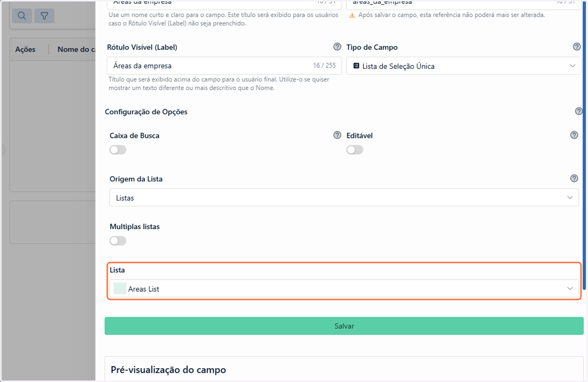Click the Ações column header
Screen dimensions: 588x382
pyautogui.click(x=25, y=50)
